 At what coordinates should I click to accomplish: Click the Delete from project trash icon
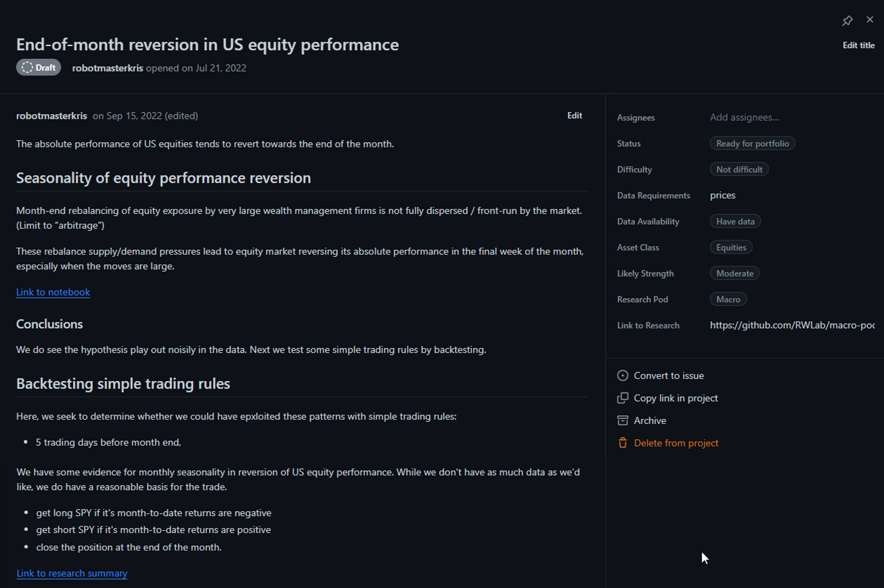tap(622, 443)
